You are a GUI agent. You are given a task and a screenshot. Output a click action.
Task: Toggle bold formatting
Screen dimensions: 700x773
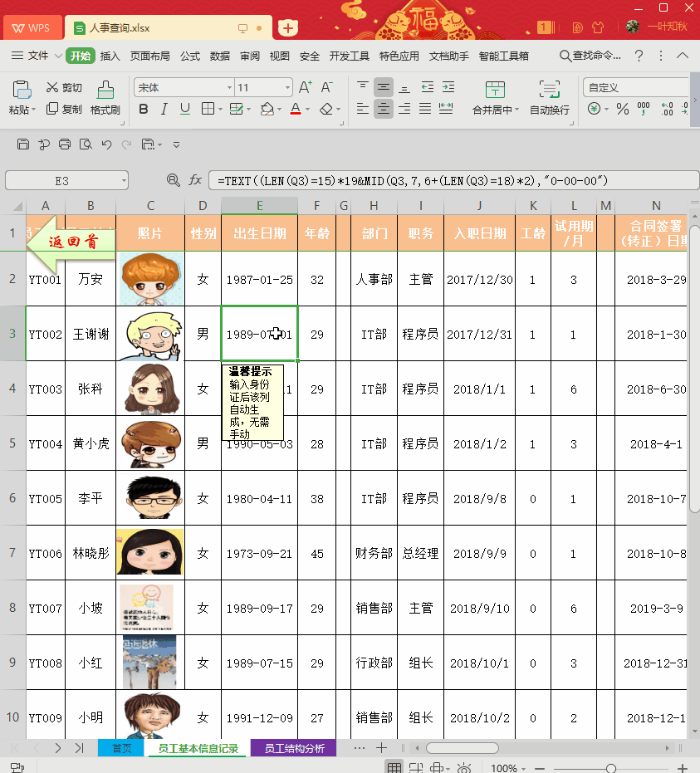click(144, 109)
